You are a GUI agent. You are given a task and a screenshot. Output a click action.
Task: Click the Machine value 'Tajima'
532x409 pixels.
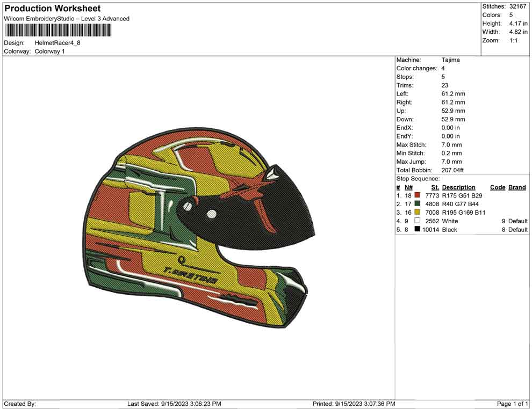[x=450, y=60]
